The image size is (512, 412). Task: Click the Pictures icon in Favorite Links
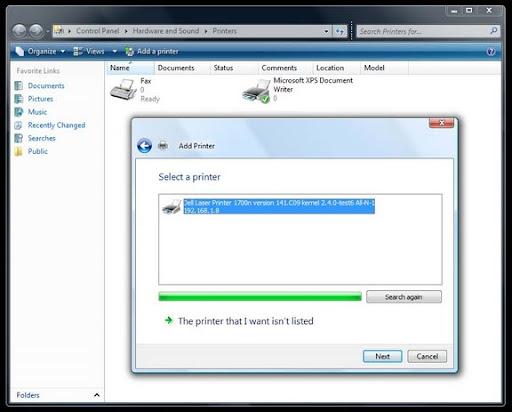click(19, 99)
